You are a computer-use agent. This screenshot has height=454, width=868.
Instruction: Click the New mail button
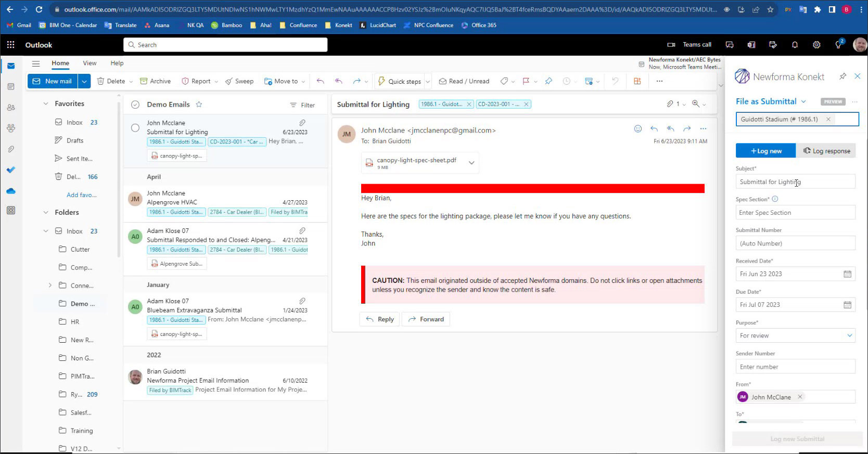point(53,81)
